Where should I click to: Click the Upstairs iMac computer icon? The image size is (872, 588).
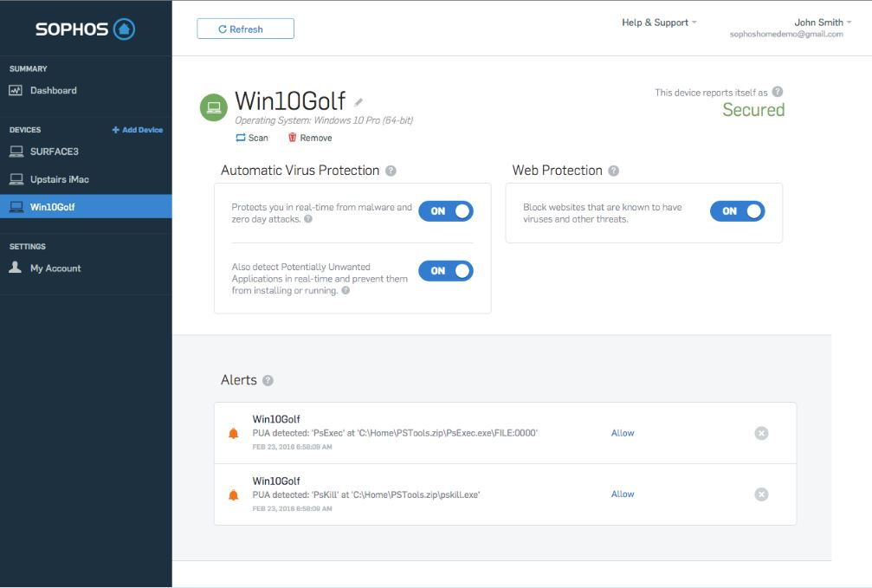coord(16,179)
